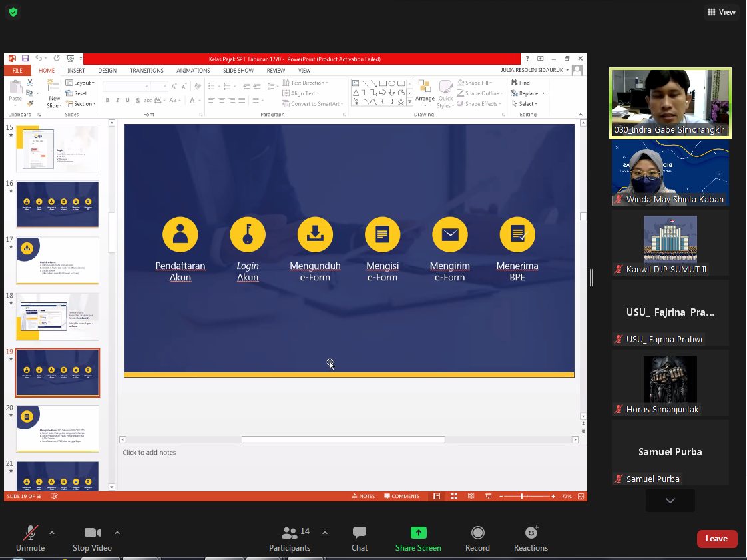Open the Reactions emoji menu
The image size is (747, 560).
click(x=531, y=533)
